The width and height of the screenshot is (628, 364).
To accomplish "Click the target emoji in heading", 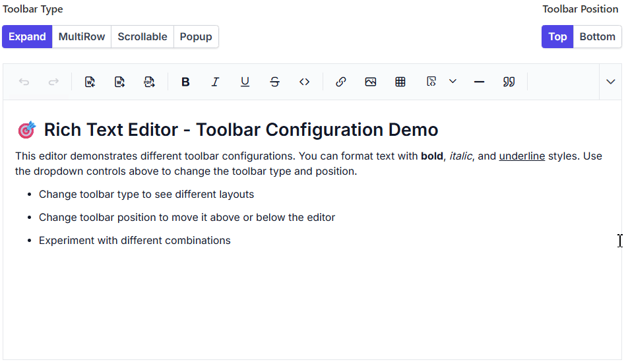I will [x=27, y=130].
